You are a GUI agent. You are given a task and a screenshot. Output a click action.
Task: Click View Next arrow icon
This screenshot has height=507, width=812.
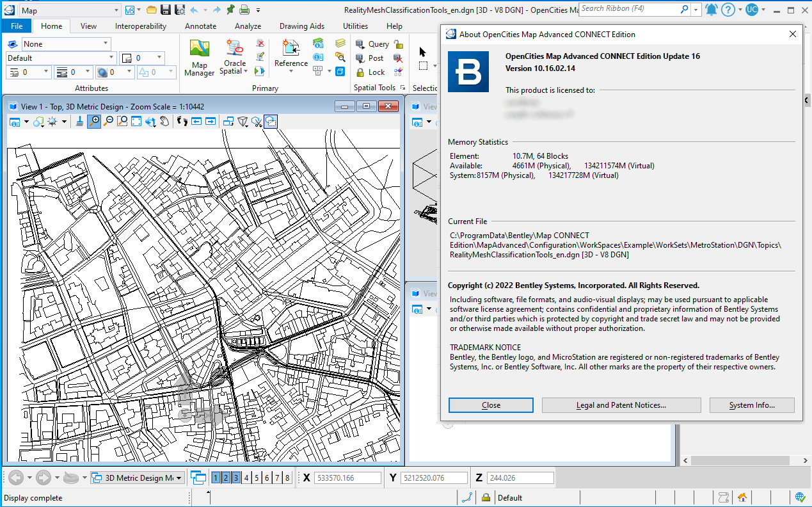[x=210, y=121]
